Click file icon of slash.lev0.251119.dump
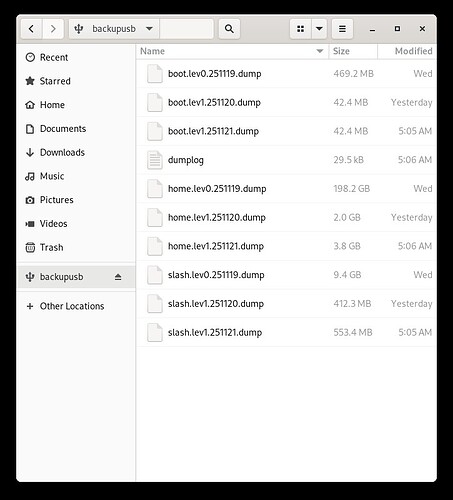This screenshot has width=453, height=500. (155, 275)
